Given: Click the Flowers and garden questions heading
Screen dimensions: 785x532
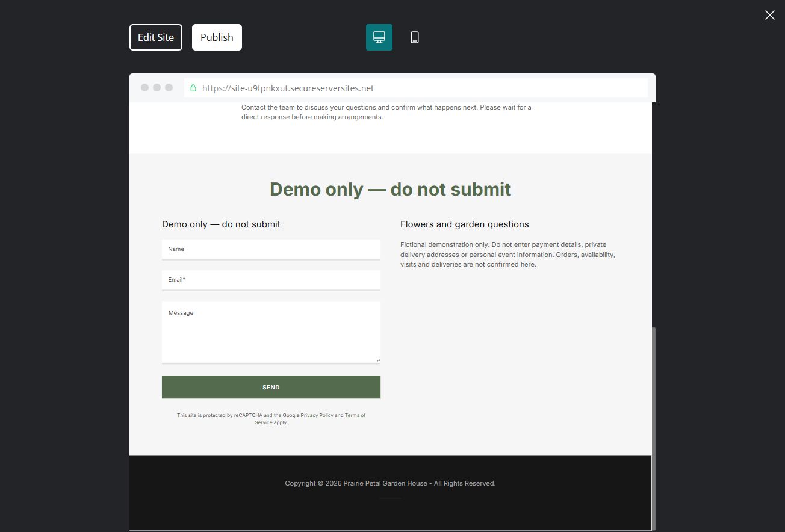Looking at the screenshot, I should [464, 224].
